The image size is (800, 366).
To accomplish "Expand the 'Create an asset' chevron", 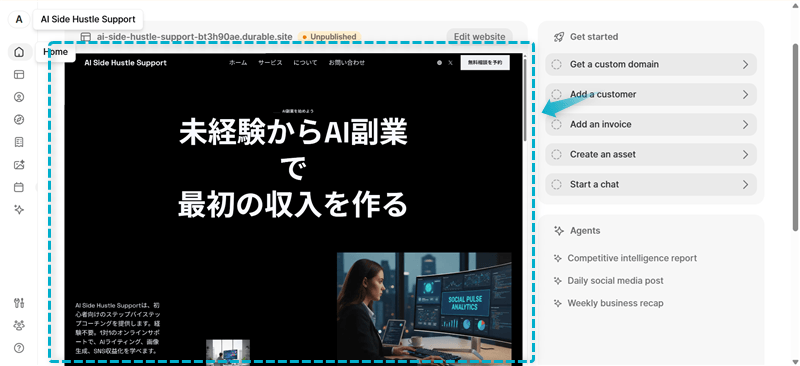I will pos(745,154).
